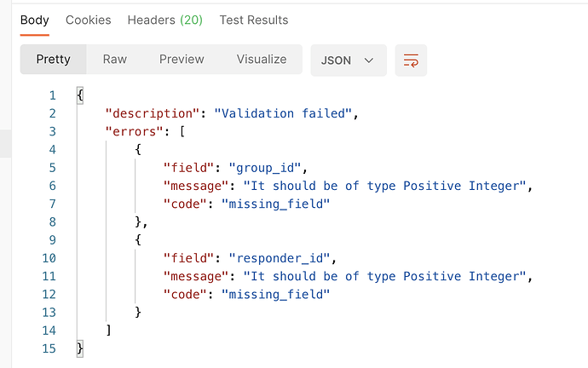This screenshot has width=588, height=368.
Task: Toggle the word wrap icon
Action: pos(411,60)
